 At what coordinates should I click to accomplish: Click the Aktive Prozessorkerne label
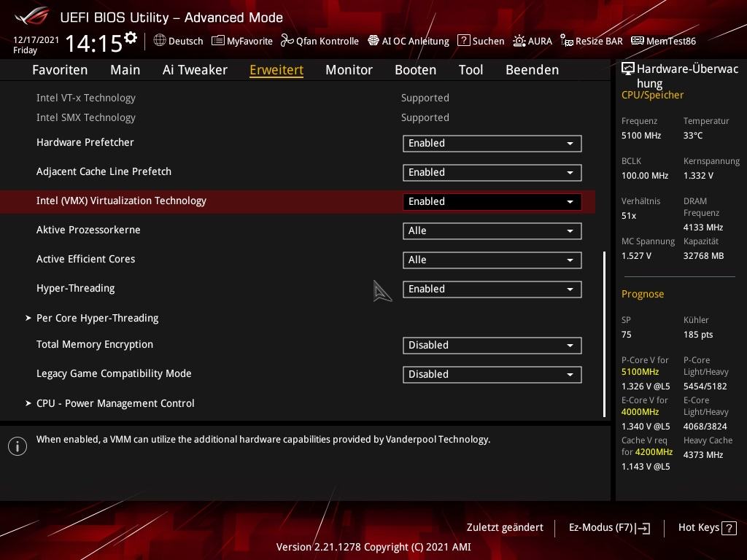[x=88, y=230]
